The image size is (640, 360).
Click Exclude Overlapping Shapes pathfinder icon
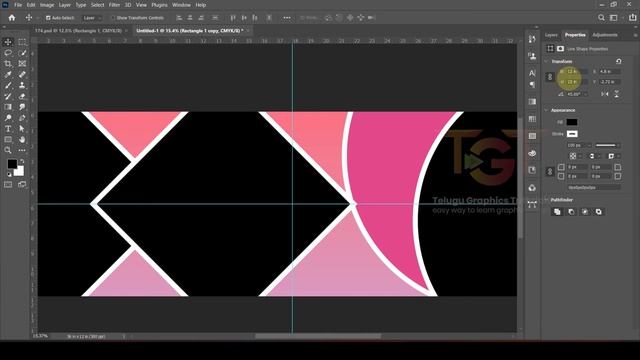point(598,211)
